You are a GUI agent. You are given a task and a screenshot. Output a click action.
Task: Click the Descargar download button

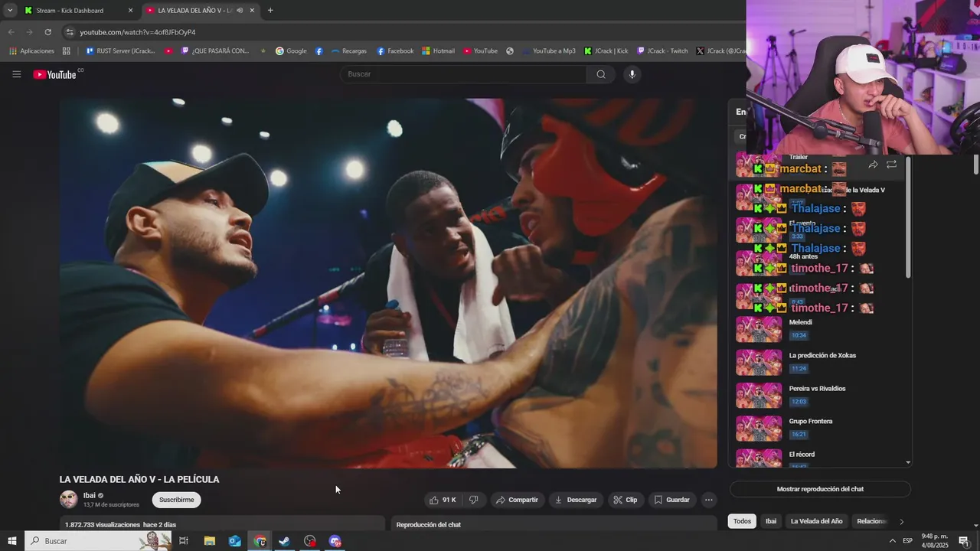tap(575, 500)
